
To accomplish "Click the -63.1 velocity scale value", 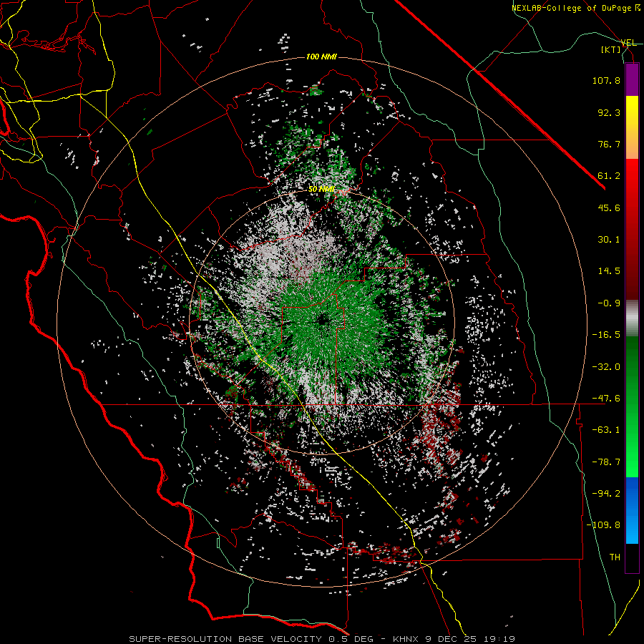I will (606, 430).
